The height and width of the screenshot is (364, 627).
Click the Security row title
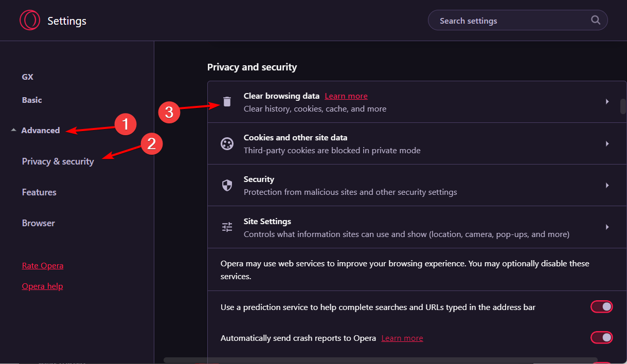[x=259, y=179]
